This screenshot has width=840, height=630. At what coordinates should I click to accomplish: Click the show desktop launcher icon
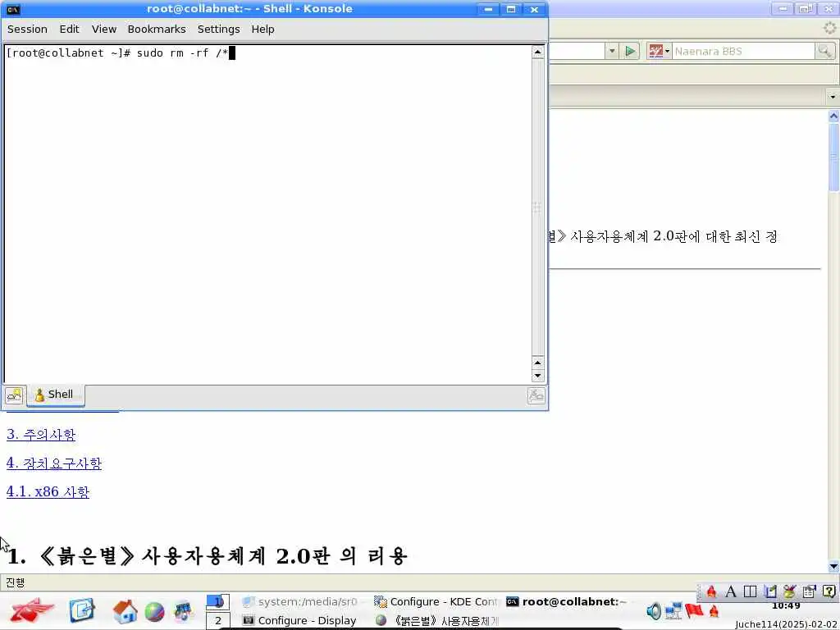(82, 610)
